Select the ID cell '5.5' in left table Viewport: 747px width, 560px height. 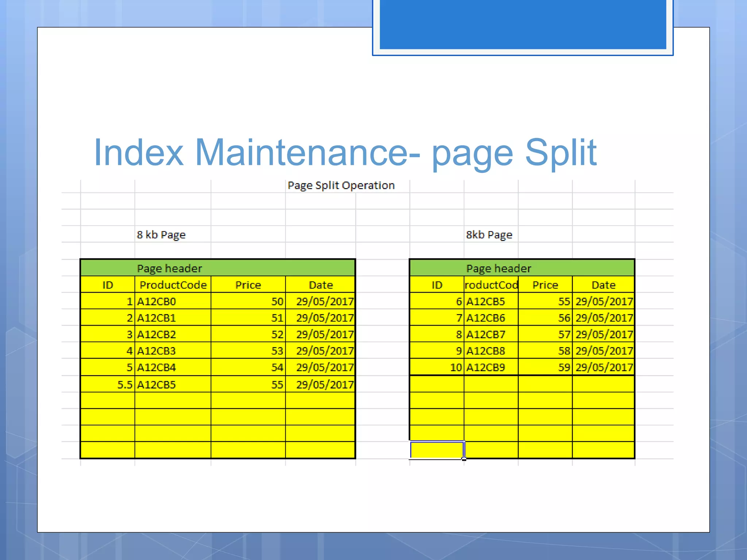[108, 384]
